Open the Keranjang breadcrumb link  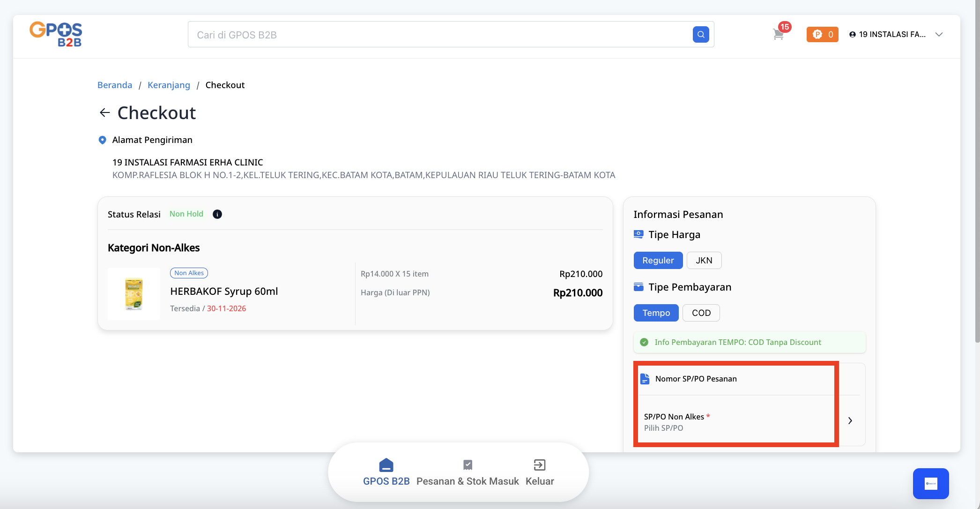click(x=169, y=85)
